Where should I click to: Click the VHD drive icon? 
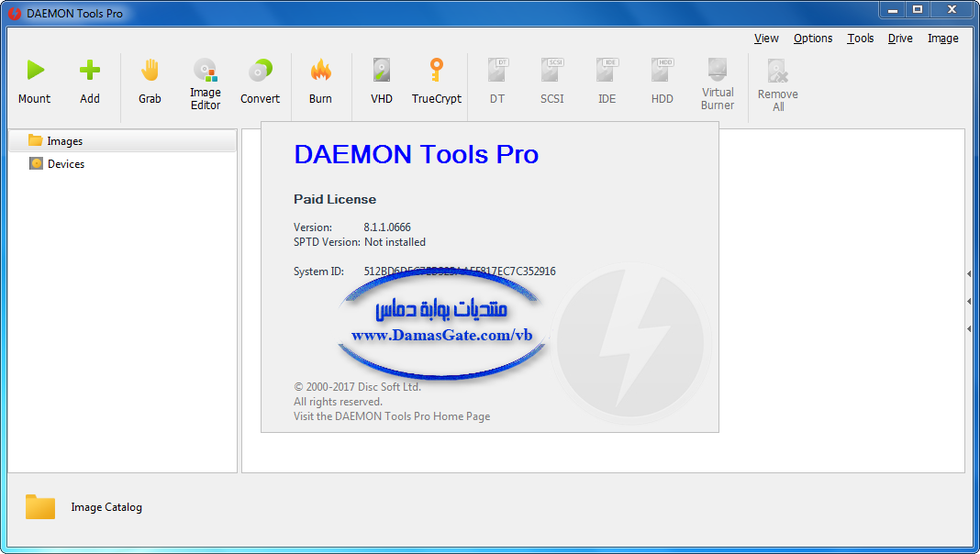coord(381,70)
